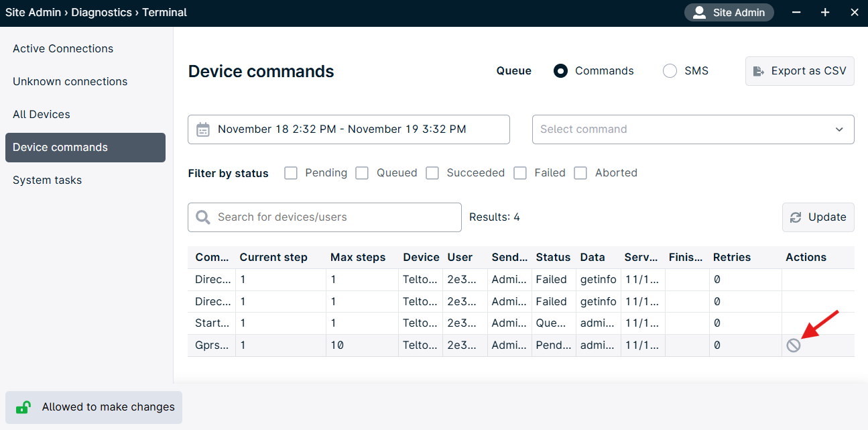Screen dimensions: 868x430
Task: Click Export as CSV
Action: (x=800, y=70)
